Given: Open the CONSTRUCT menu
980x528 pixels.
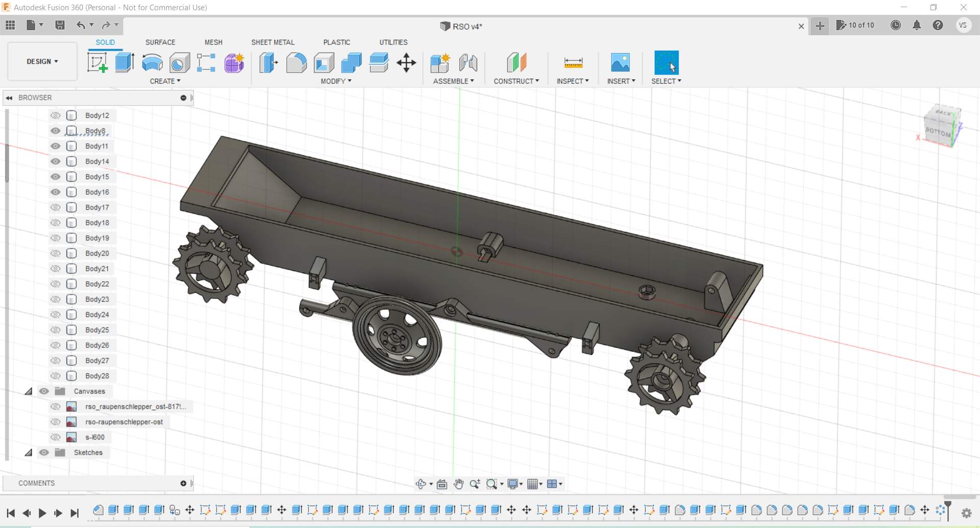Looking at the screenshot, I should point(516,81).
